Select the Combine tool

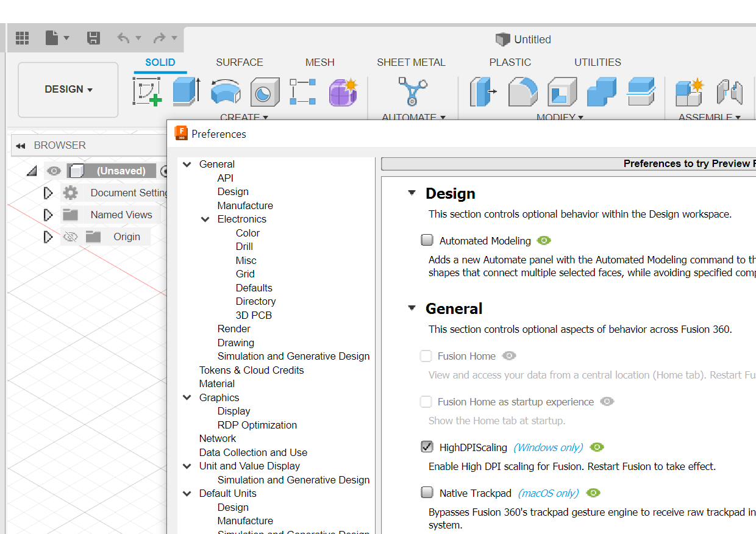pyautogui.click(x=602, y=91)
